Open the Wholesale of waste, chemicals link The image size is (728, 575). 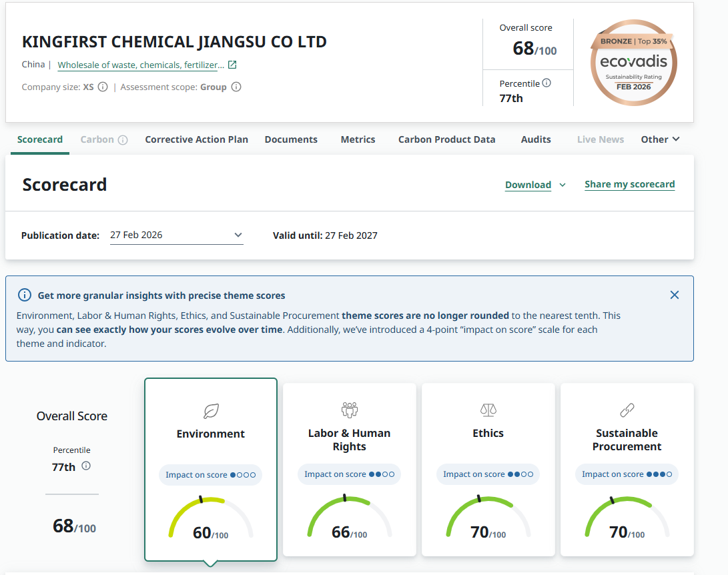pyautogui.click(x=141, y=65)
